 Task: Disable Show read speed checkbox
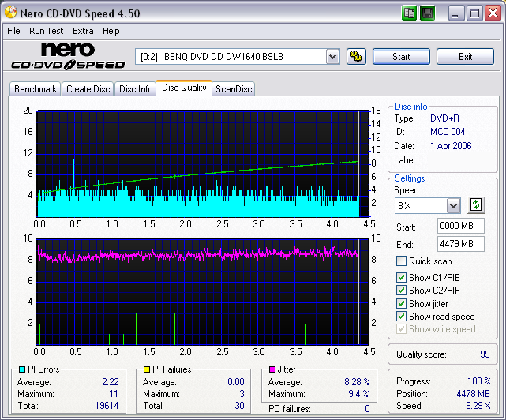[x=402, y=317]
